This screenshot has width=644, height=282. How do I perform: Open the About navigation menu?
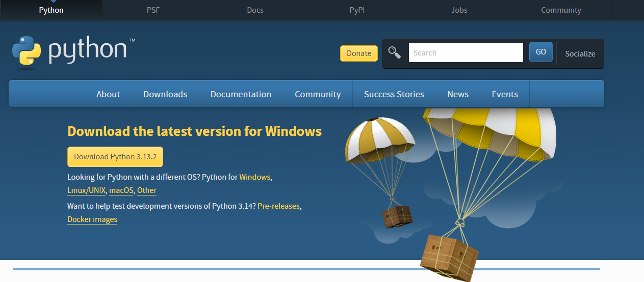tap(108, 94)
